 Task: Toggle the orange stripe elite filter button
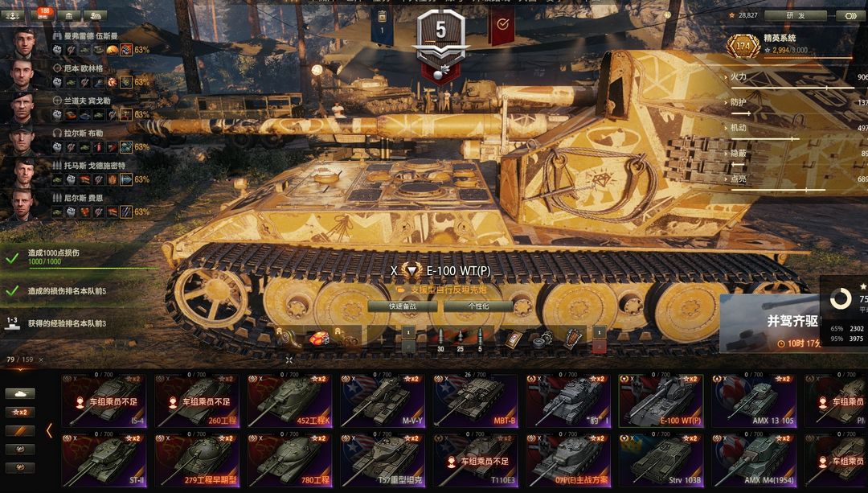(20, 430)
